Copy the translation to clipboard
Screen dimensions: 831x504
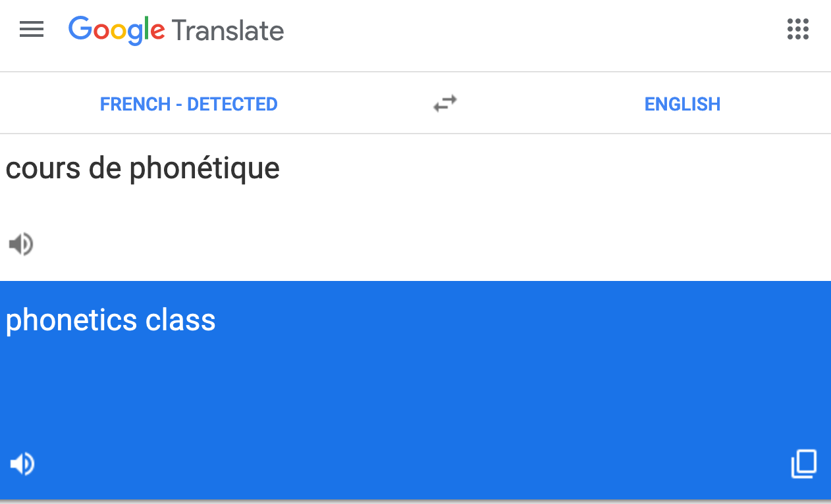(803, 464)
